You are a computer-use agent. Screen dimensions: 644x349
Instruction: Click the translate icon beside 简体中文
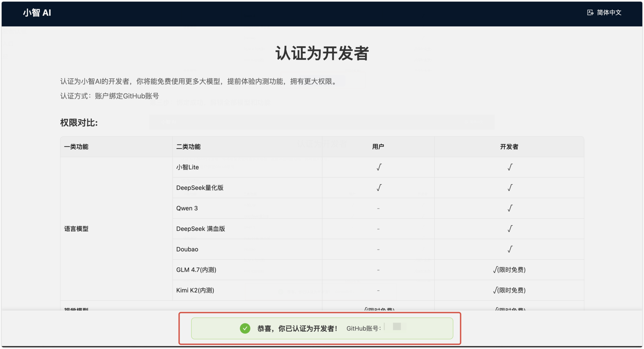(x=590, y=12)
